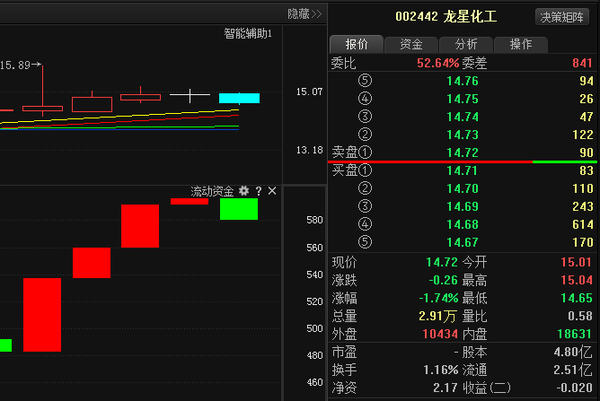The height and width of the screenshot is (401, 600).
Task: Select buy level 2 price 14.70
Action: [463, 189]
